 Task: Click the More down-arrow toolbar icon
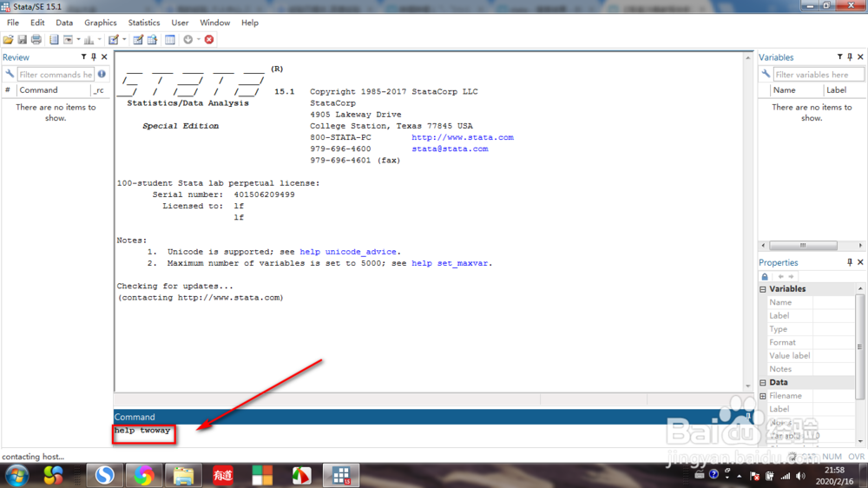188,39
